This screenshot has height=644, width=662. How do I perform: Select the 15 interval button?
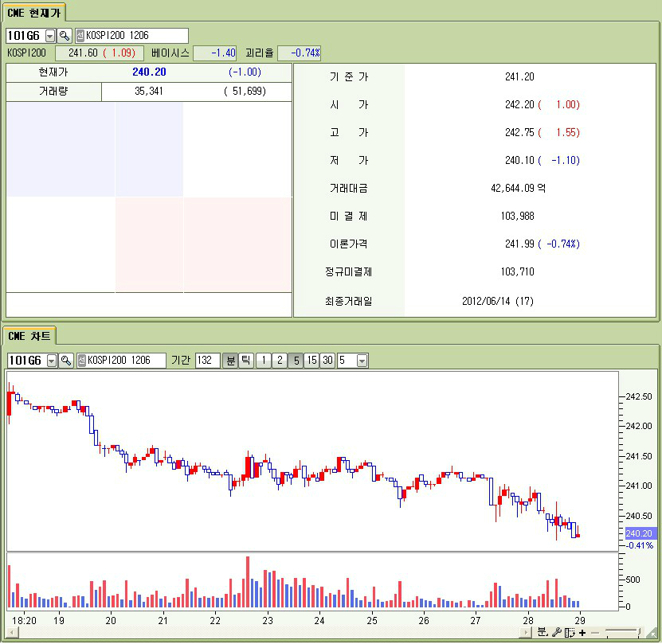pyautogui.click(x=311, y=361)
